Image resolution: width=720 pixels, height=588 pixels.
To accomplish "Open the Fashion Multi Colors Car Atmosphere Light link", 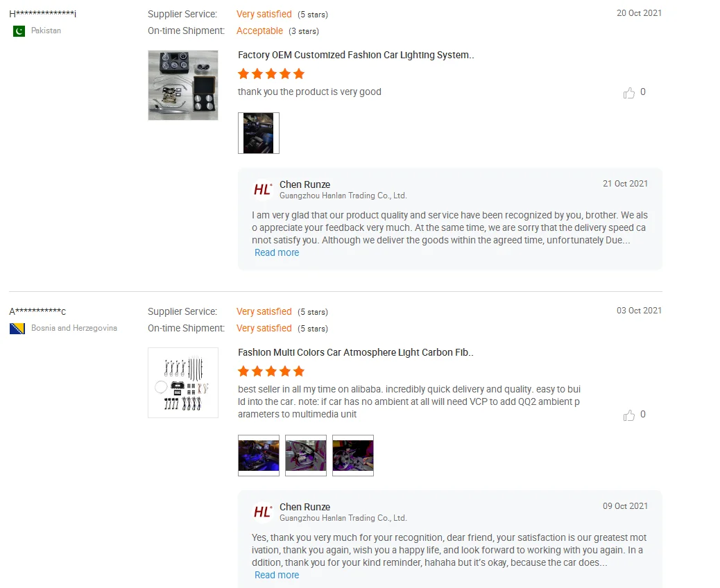I will coord(355,352).
